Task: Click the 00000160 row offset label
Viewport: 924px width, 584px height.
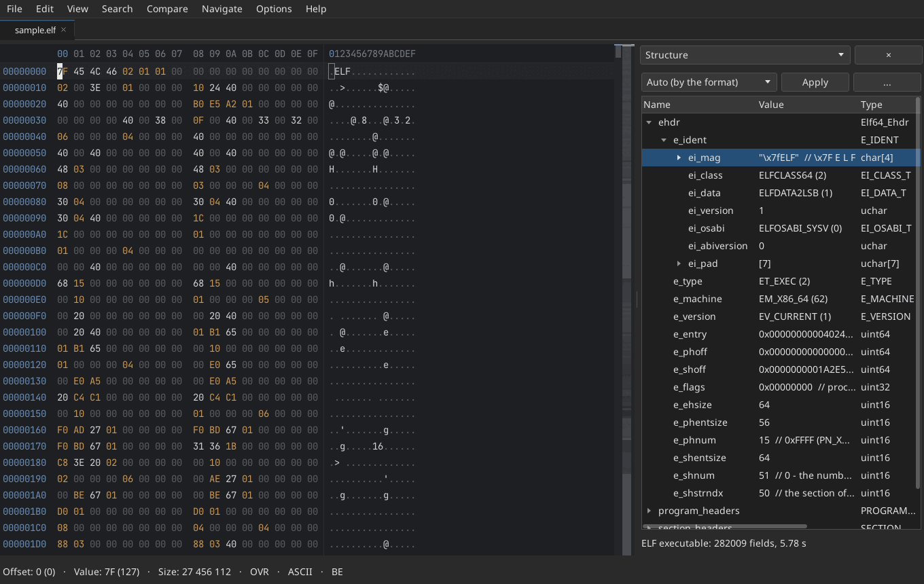Action: 24,430
